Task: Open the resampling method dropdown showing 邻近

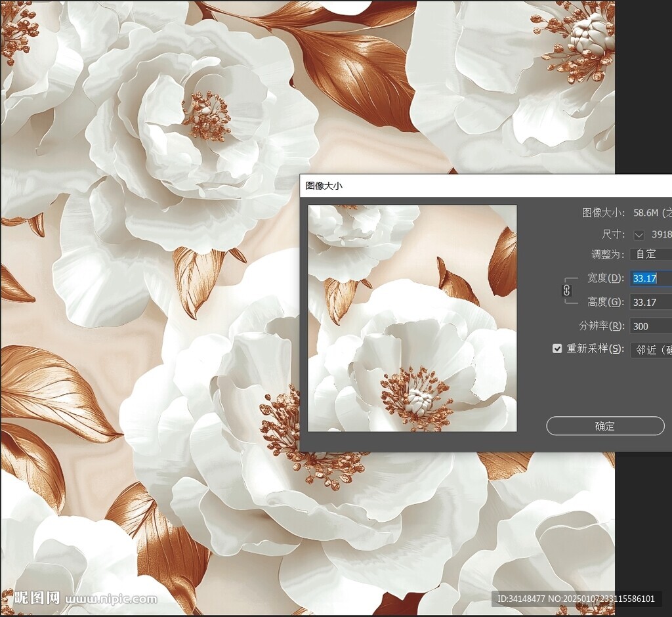Action: click(651, 349)
